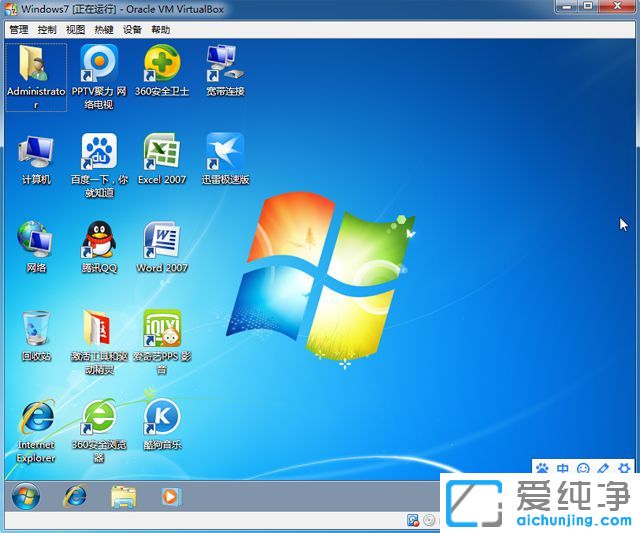Minimize the VirtualBox window

tap(567, 6)
